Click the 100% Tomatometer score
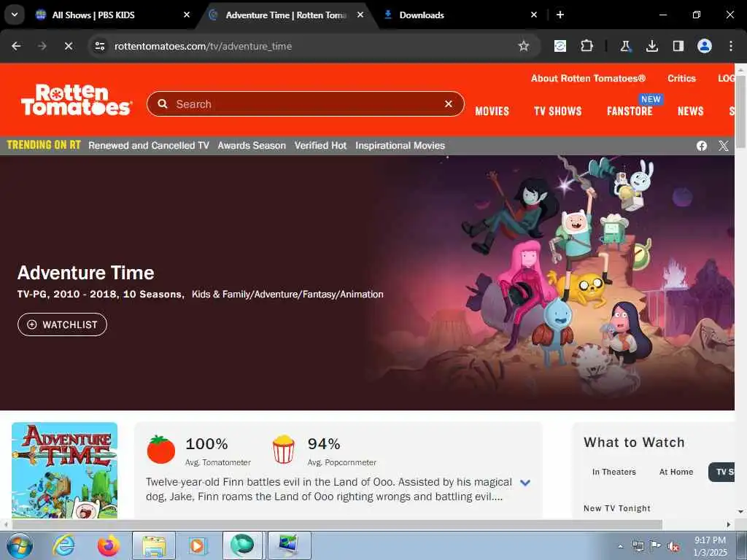The width and height of the screenshot is (747, 560). (206, 444)
